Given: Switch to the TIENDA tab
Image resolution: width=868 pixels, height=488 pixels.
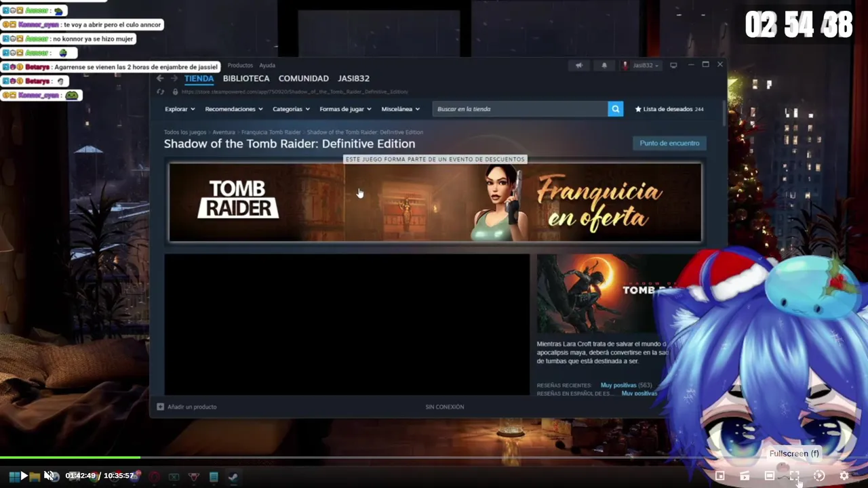Looking at the screenshot, I should [199, 79].
